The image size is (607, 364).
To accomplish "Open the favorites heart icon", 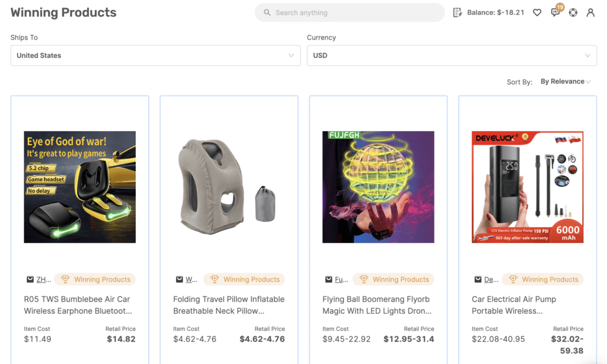I will pos(537,12).
